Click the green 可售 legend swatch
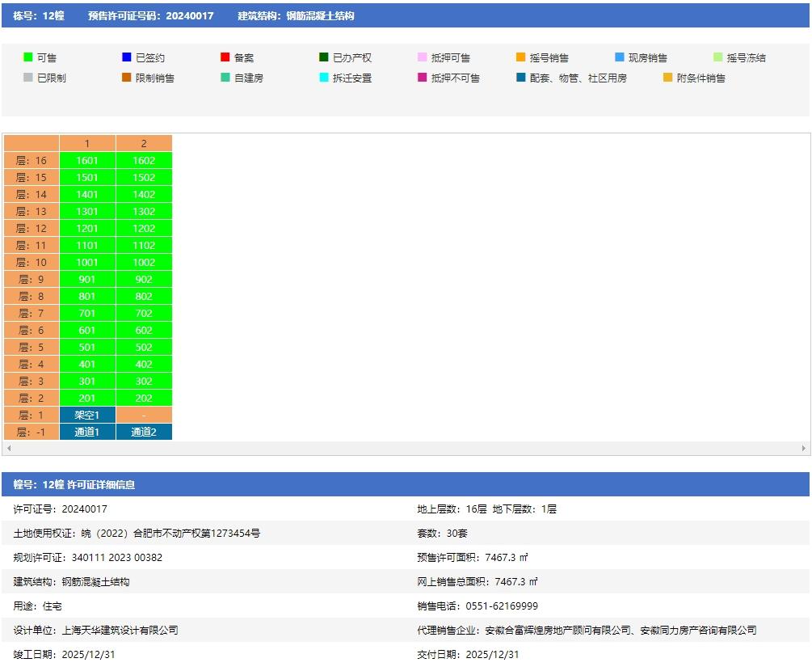 click(28, 57)
